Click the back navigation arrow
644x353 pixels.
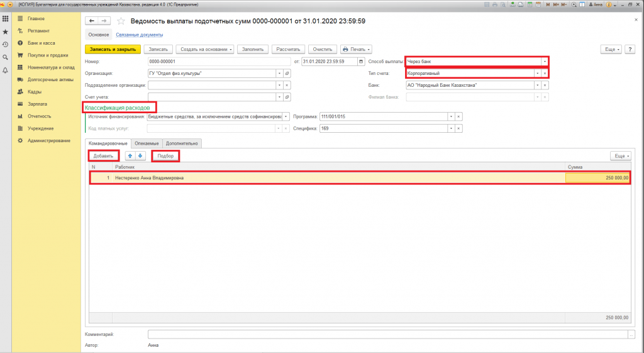pyautogui.click(x=91, y=21)
